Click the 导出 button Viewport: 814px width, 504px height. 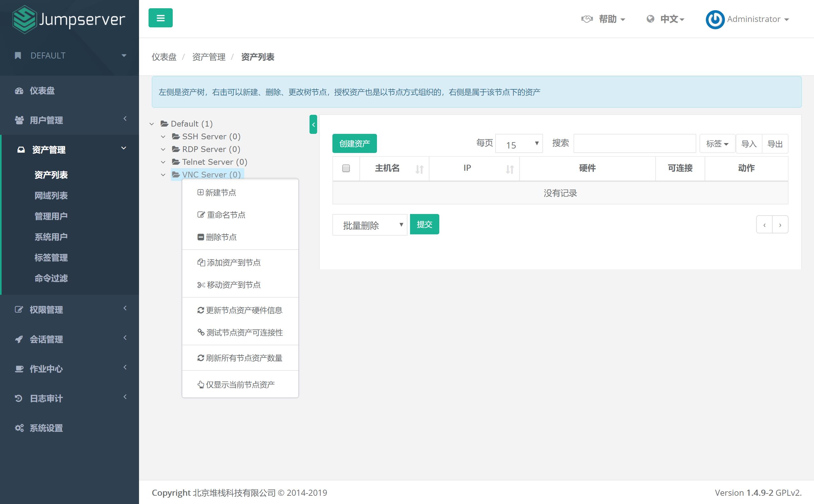pyautogui.click(x=775, y=144)
